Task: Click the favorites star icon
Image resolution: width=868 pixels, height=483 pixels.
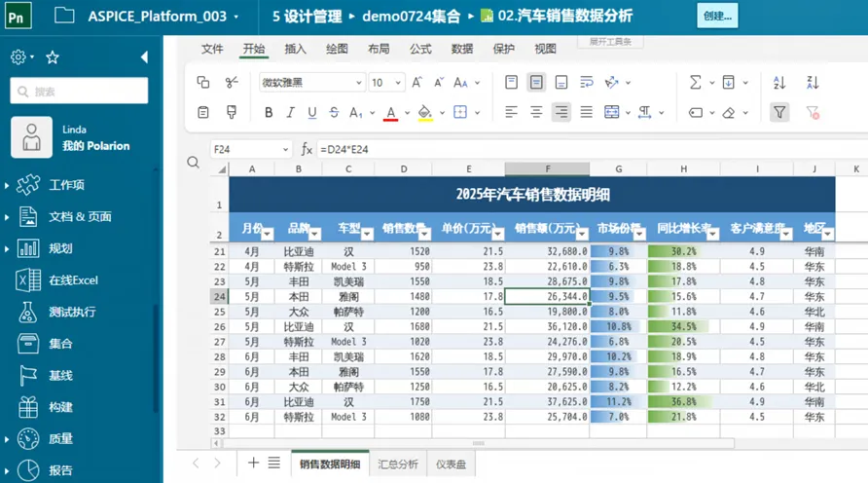Action: pyautogui.click(x=53, y=57)
